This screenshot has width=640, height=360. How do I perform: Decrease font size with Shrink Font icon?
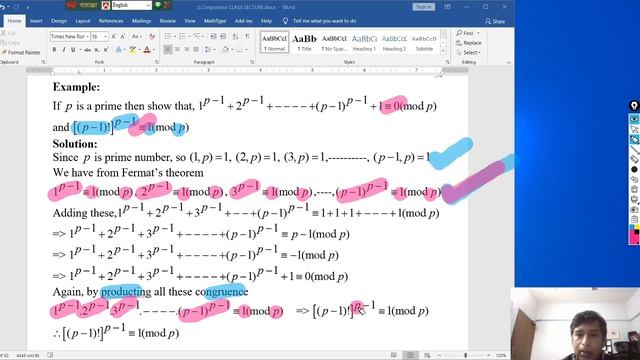tap(123, 36)
